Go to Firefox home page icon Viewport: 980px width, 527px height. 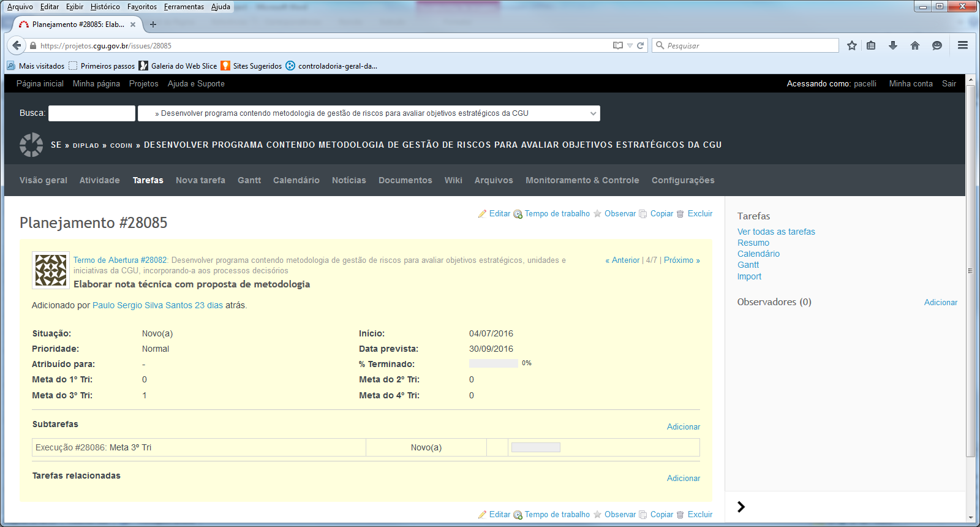pyautogui.click(x=915, y=45)
